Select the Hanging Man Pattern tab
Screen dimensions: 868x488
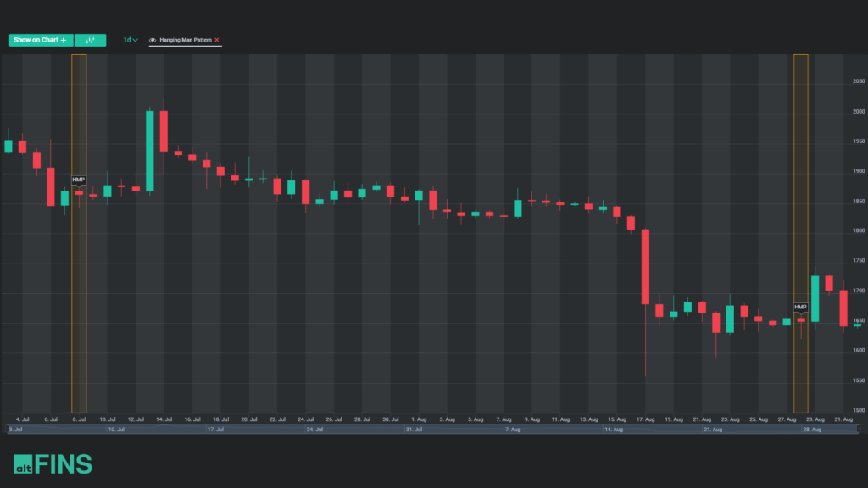click(186, 40)
